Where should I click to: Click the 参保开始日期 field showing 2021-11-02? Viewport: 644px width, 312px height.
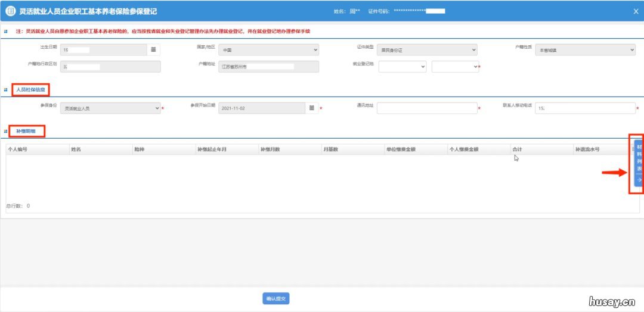(x=262, y=108)
